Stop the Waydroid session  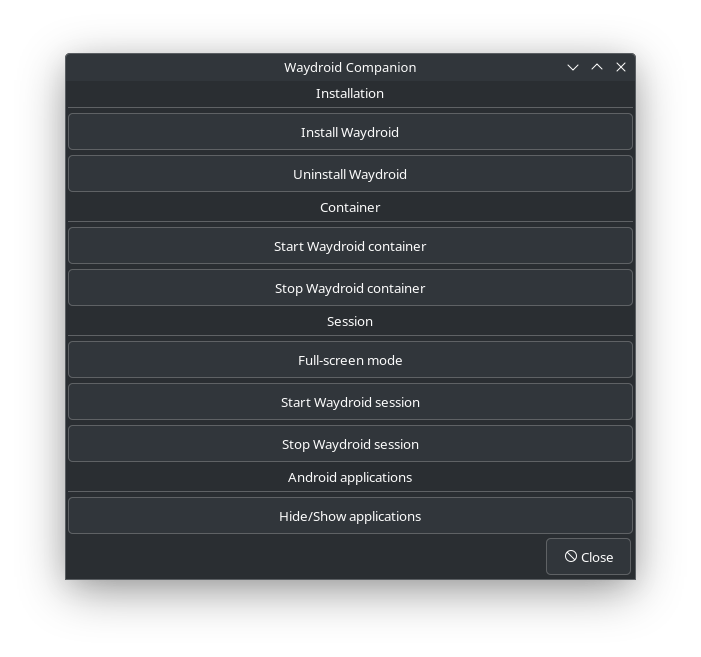[350, 444]
